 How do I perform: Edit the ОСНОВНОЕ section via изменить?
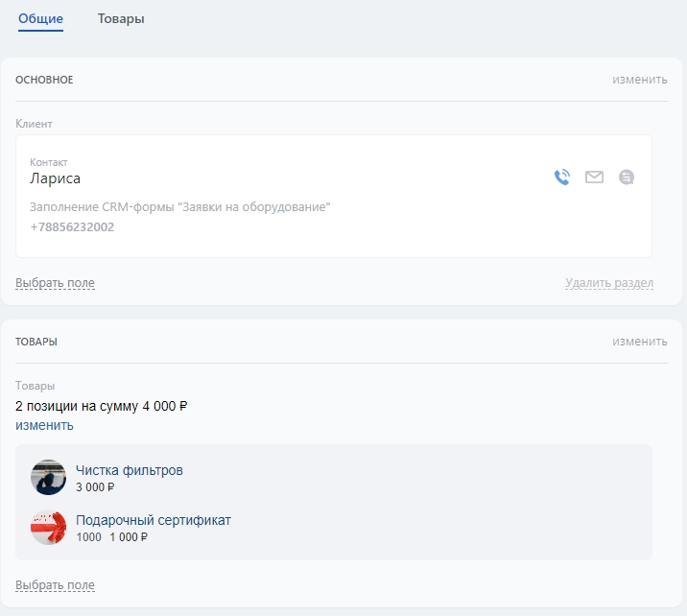(640, 80)
